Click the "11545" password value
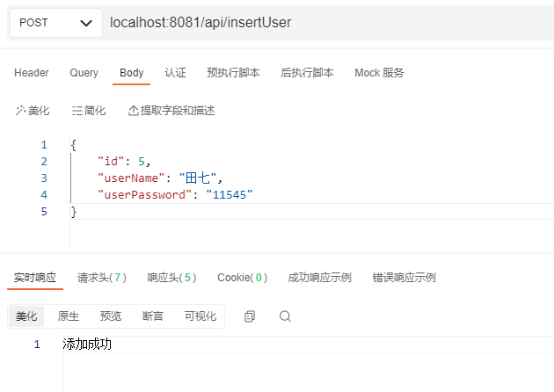Screen dimensions: 554x392 pyautogui.click(x=230, y=194)
